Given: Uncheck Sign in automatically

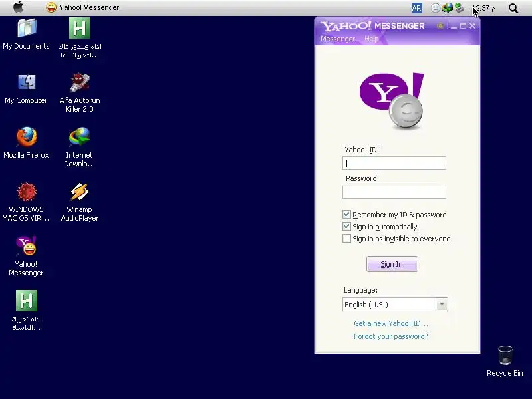Looking at the screenshot, I should [x=346, y=227].
